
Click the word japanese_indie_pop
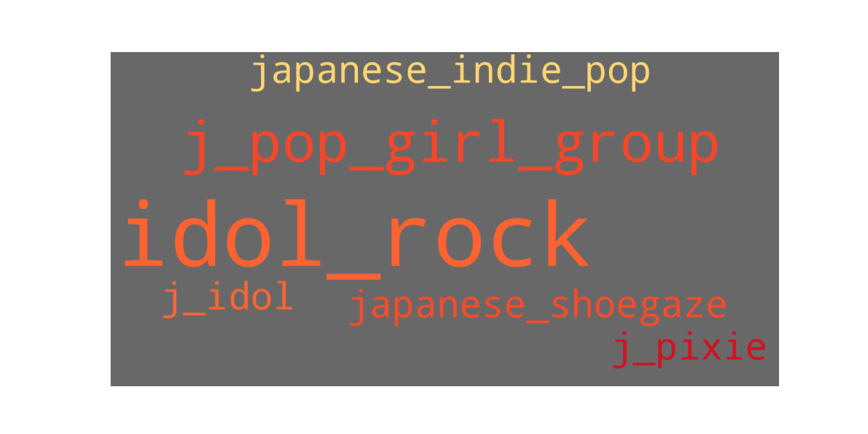point(450,74)
